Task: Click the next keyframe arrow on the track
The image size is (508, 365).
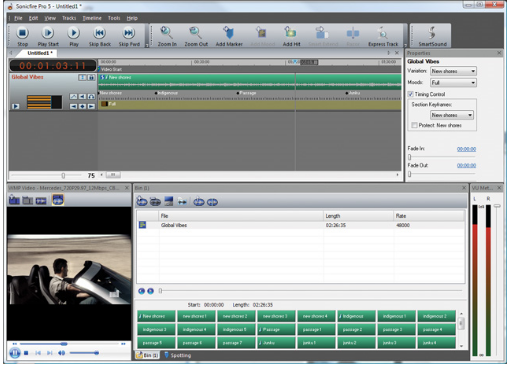Action: (91, 106)
